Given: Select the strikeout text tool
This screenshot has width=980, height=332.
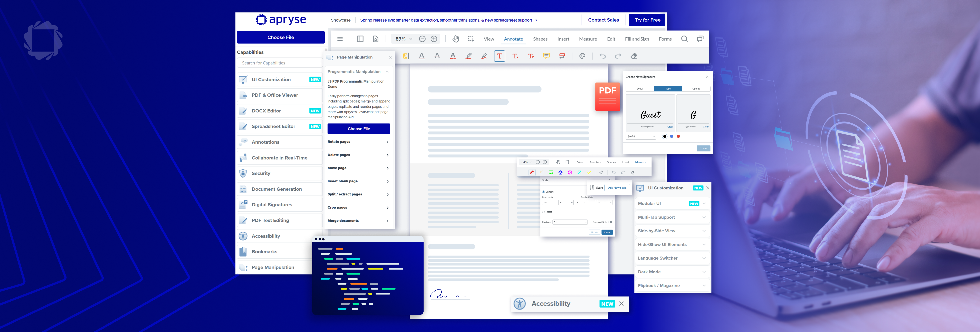Looking at the screenshot, I should tap(437, 56).
